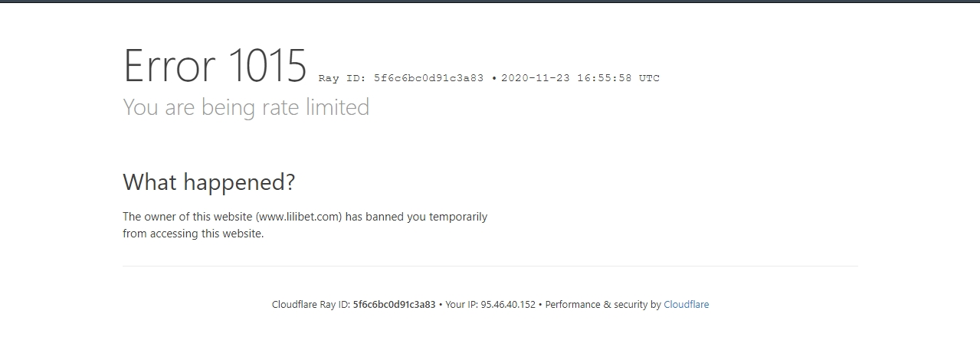
Task: Click the dark bar at the page top
Action: point(490,2)
